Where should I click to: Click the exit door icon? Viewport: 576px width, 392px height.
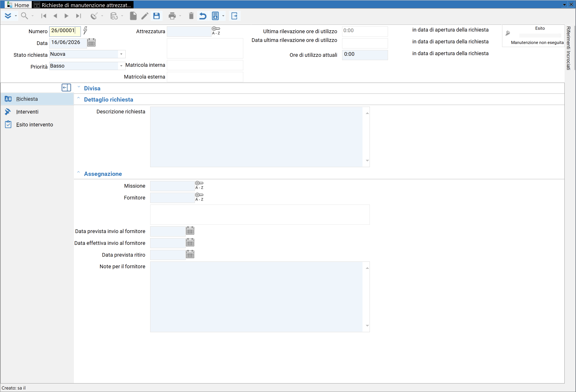point(234,16)
